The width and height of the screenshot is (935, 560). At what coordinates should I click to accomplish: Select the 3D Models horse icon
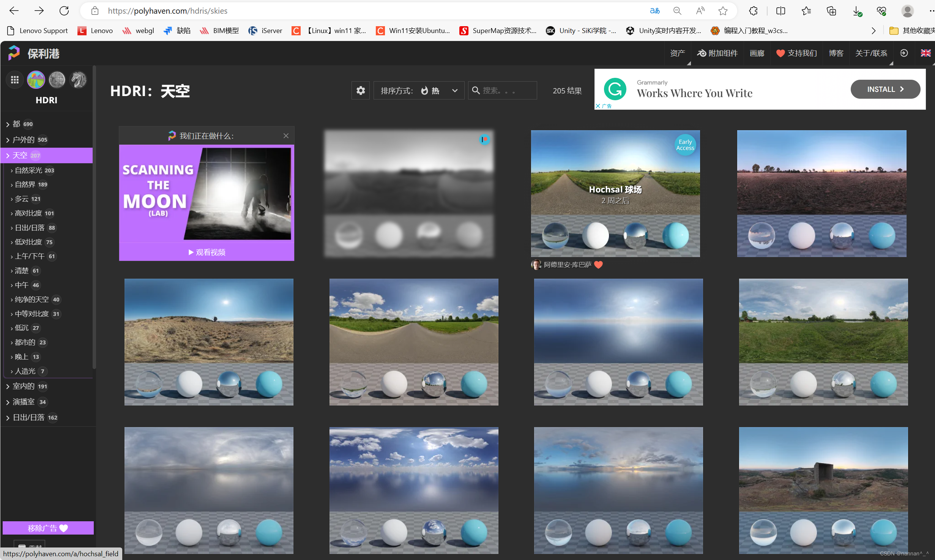[x=79, y=80]
